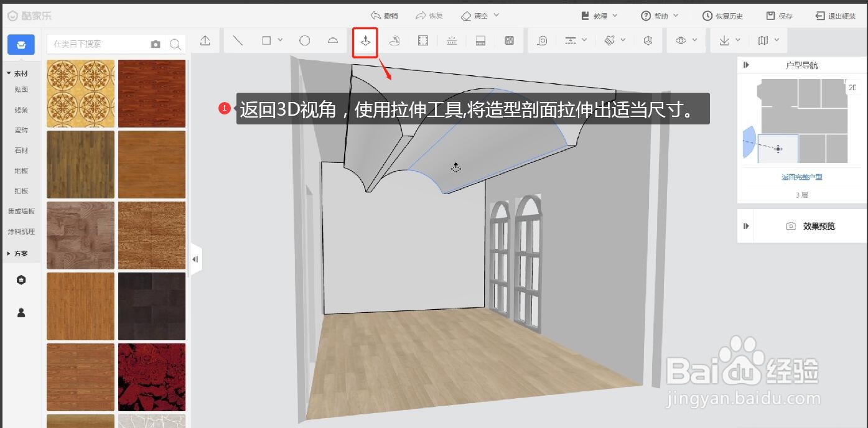This screenshot has width=868, height=428.
Task: Open the rectangle tool dropdown arrow
Action: (280, 40)
